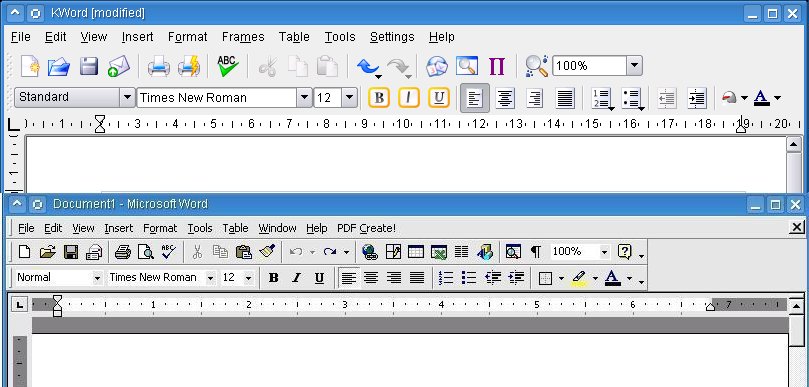Open Microsoft Word font name dropdown arrow
Screen dimensions: 809x387
coord(210,278)
